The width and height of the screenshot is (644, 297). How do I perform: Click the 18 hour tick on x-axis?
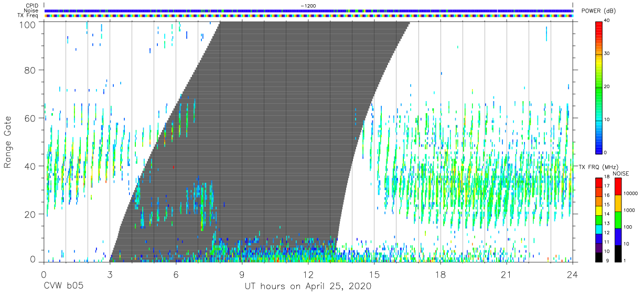(x=441, y=274)
